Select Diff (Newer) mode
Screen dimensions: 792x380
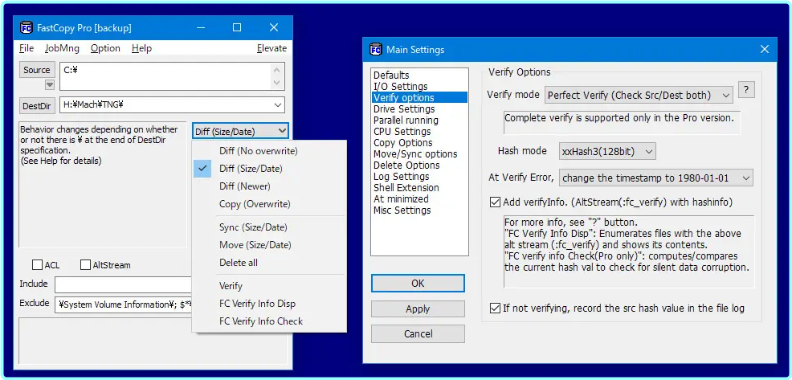269,186
